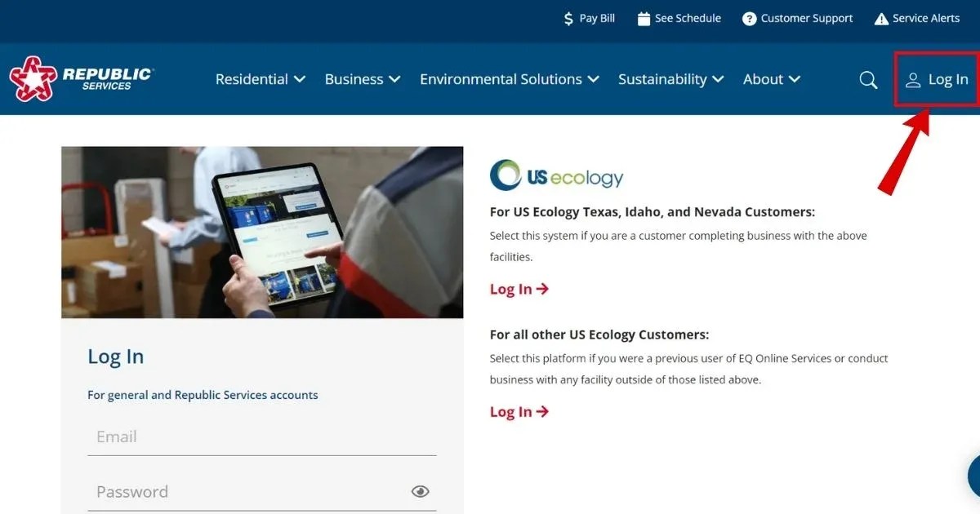Click the highlighted Log In area
The height and width of the screenshot is (514, 980).
[937, 79]
